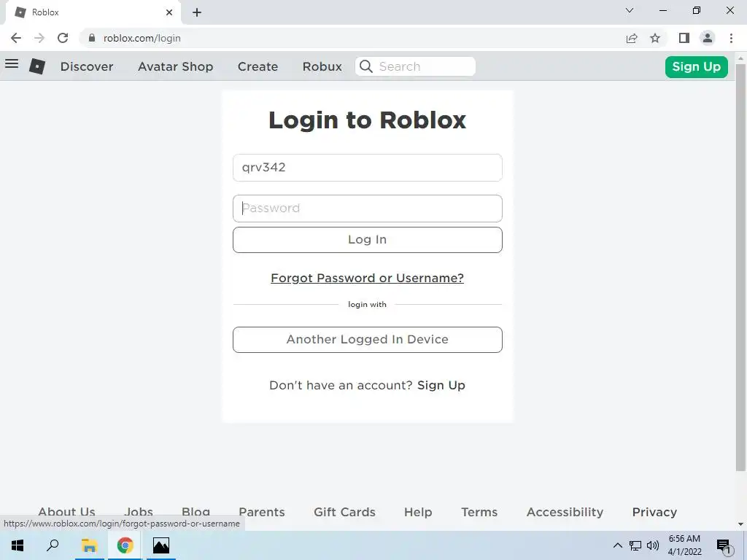Screen dimensions: 747x560
Task: Open the Roblox hamburger navigation menu
Action: point(12,64)
